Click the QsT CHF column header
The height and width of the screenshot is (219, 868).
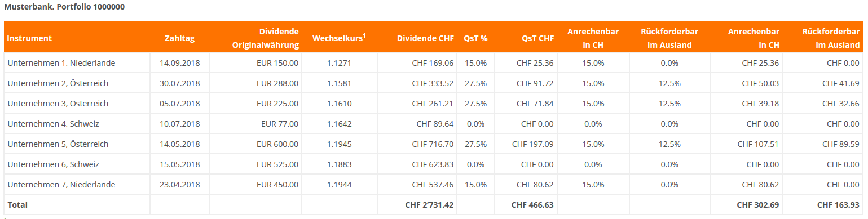point(537,38)
